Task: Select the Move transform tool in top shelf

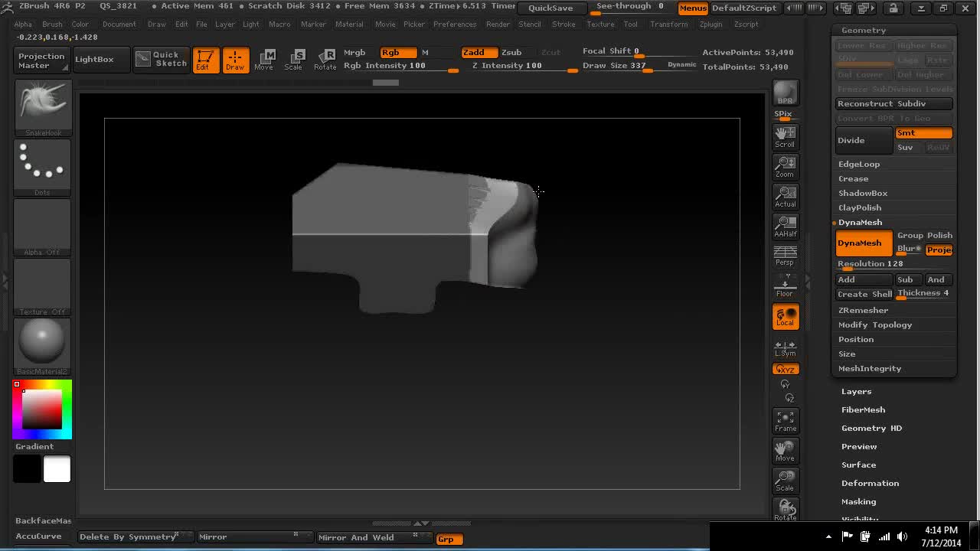Action: (264, 60)
